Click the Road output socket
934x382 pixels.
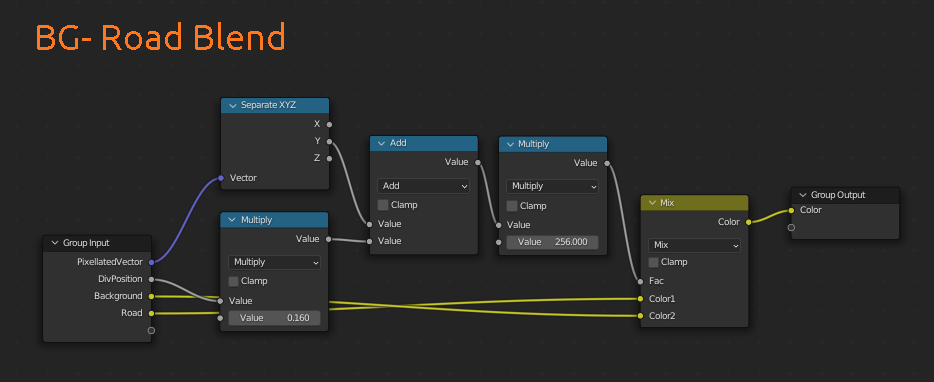pyautogui.click(x=151, y=313)
